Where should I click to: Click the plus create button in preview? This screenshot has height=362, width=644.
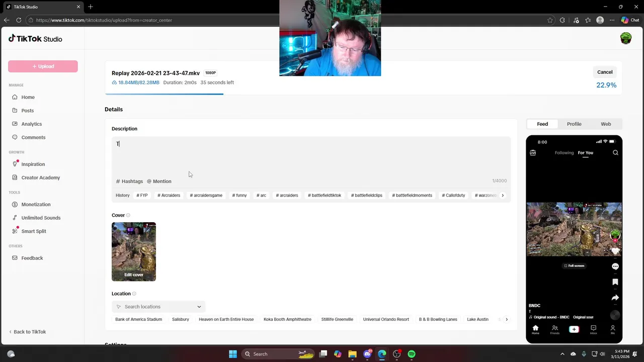click(x=574, y=329)
